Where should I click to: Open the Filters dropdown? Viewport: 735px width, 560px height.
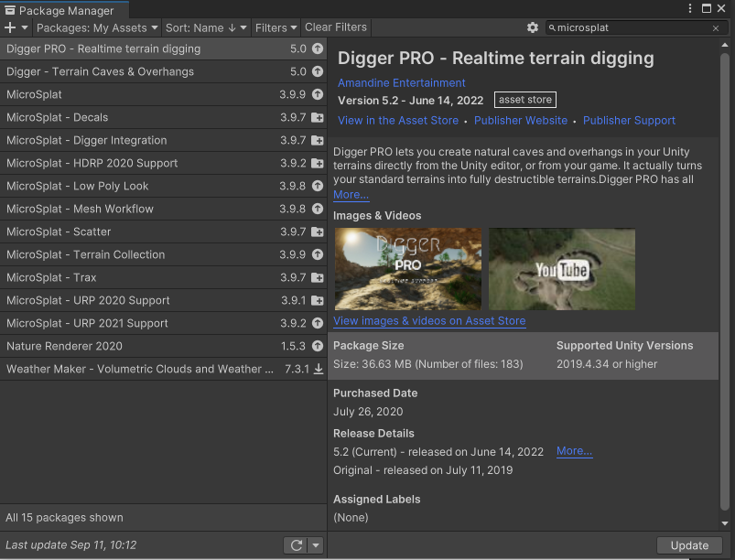[276, 27]
